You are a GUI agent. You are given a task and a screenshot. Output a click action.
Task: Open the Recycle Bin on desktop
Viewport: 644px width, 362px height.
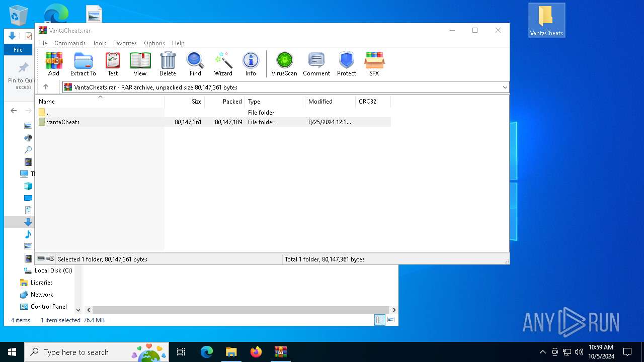(x=19, y=15)
